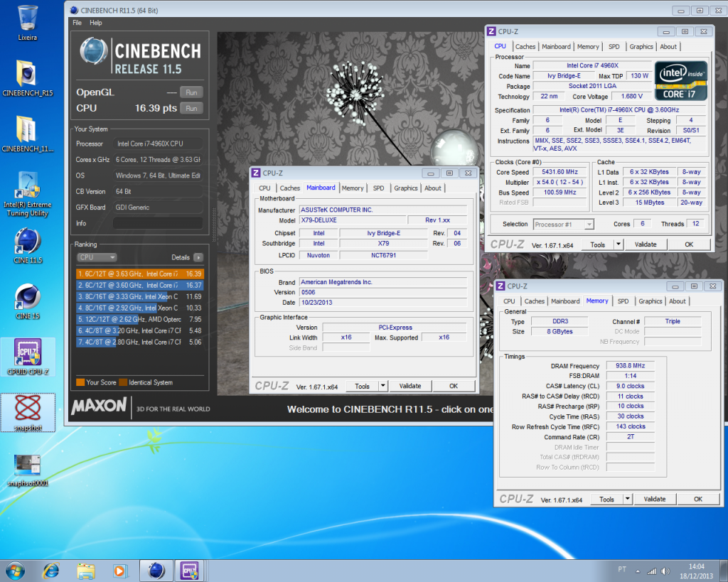Switch to Cinebench via its taskbar button

tap(156, 571)
